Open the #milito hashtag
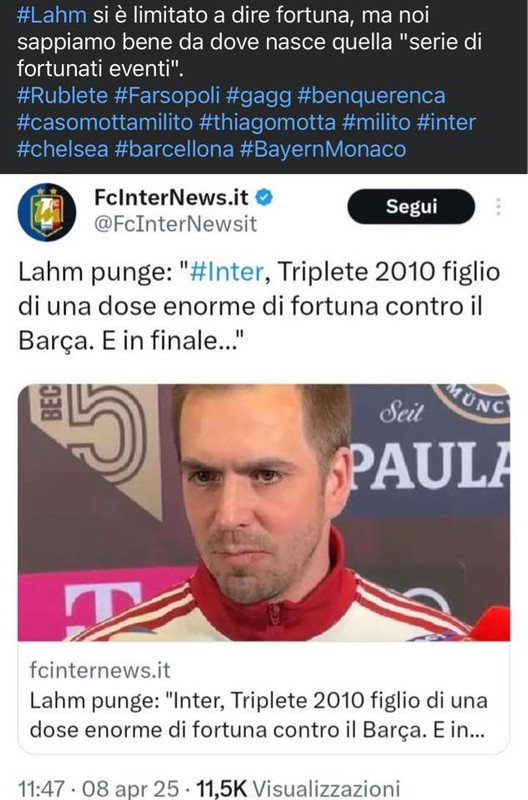 (376, 122)
